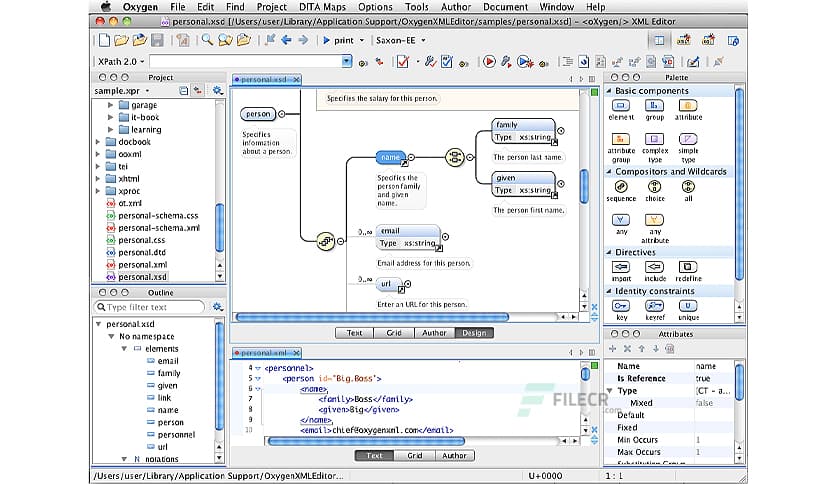
Task: Collapse name element with its circle toggle
Action: (x=411, y=157)
